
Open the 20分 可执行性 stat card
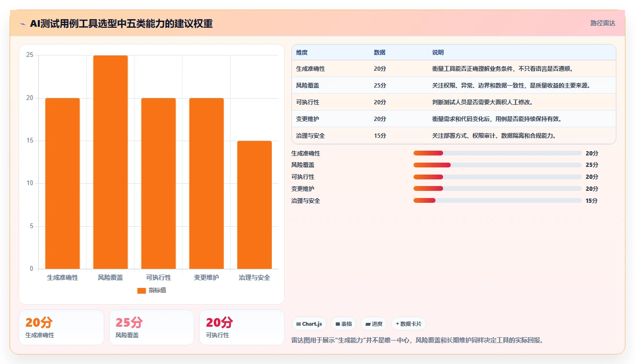click(242, 327)
